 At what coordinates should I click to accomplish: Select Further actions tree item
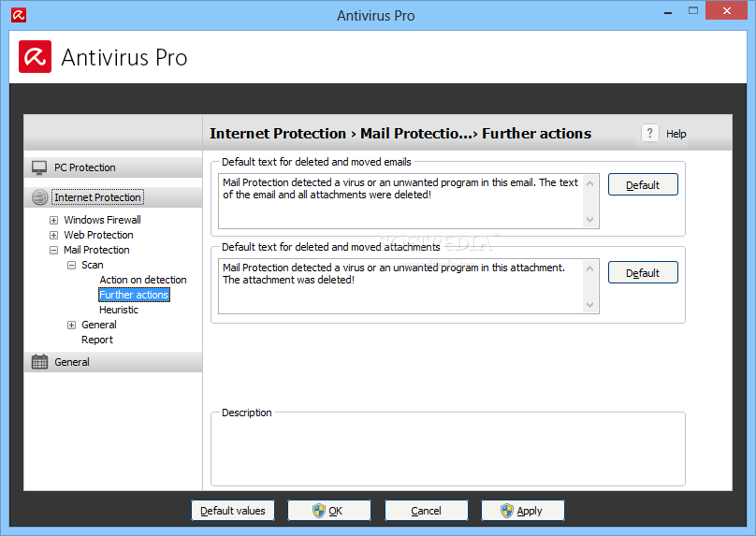pyautogui.click(x=134, y=295)
